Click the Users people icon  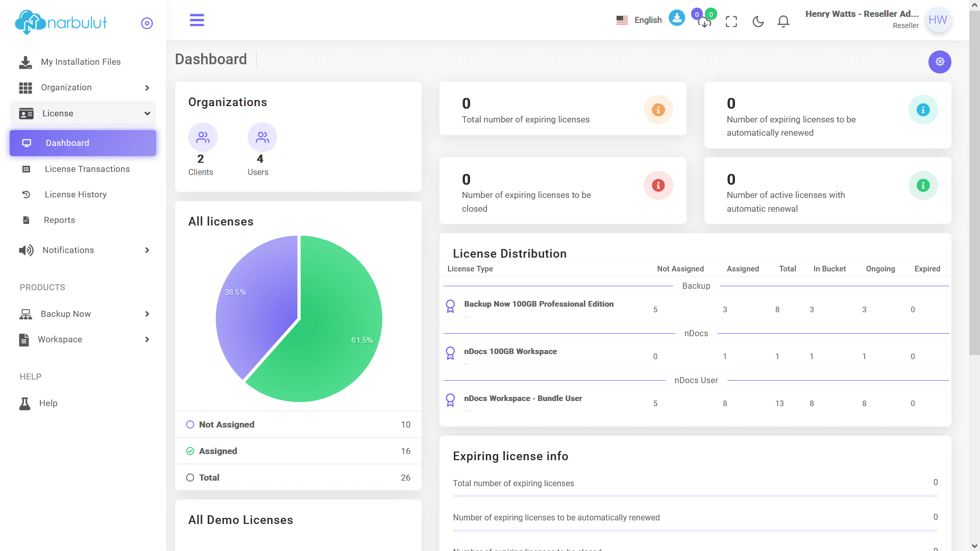[x=262, y=137]
